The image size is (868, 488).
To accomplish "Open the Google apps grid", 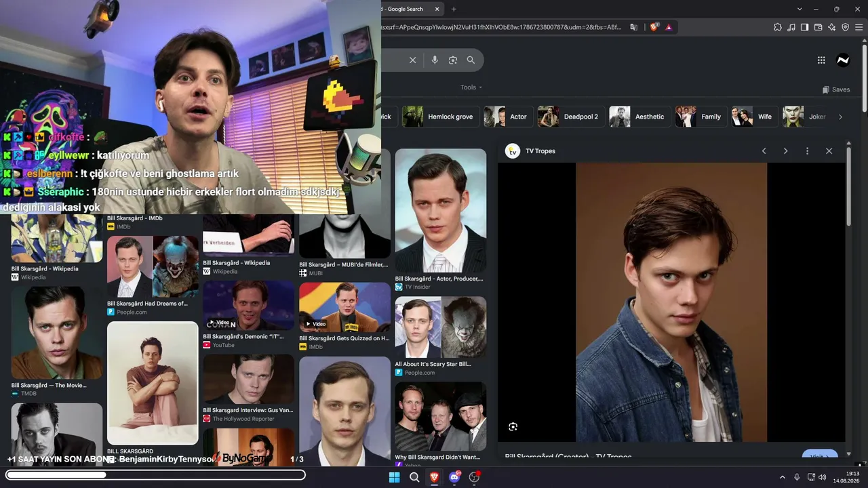I will click(821, 60).
